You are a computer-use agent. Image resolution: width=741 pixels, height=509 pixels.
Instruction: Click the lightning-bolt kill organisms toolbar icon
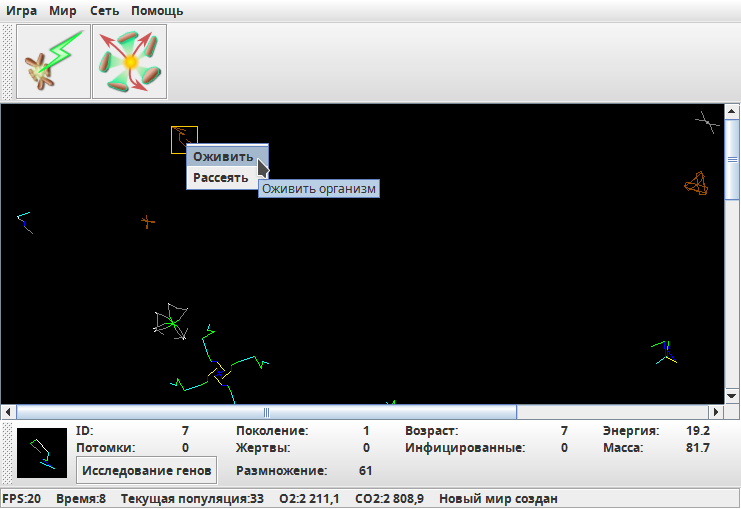[53, 62]
